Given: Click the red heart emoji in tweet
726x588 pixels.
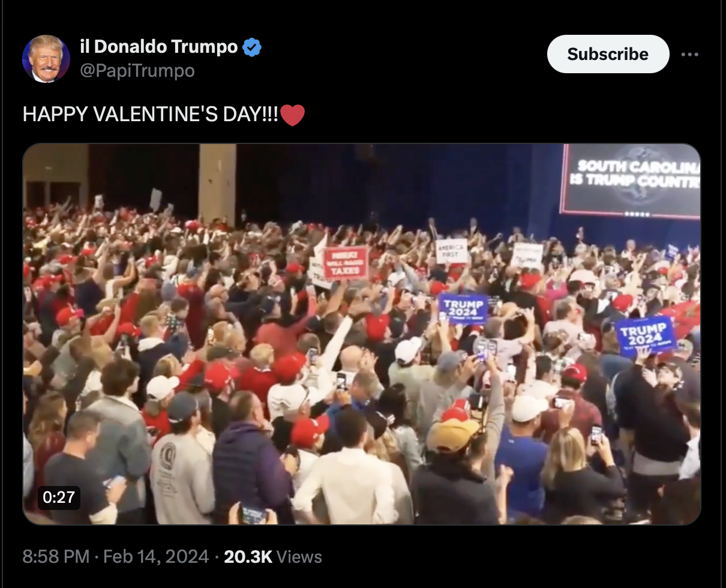Looking at the screenshot, I should click(292, 115).
